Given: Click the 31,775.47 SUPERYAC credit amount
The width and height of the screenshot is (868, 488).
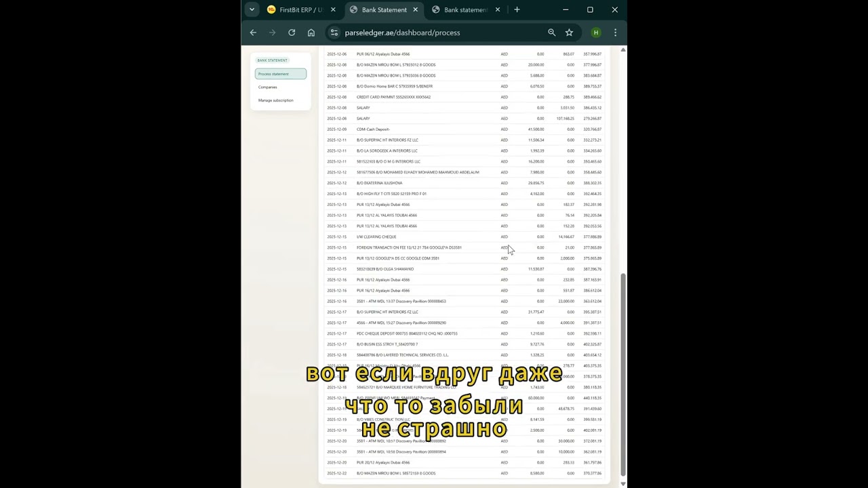Looking at the screenshot, I should pos(536,312).
